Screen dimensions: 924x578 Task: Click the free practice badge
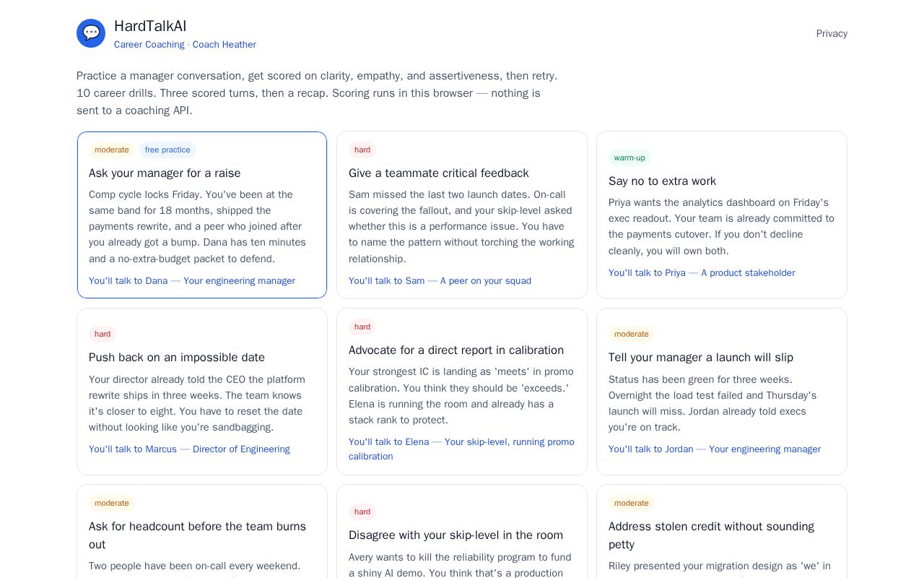pyautogui.click(x=167, y=150)
